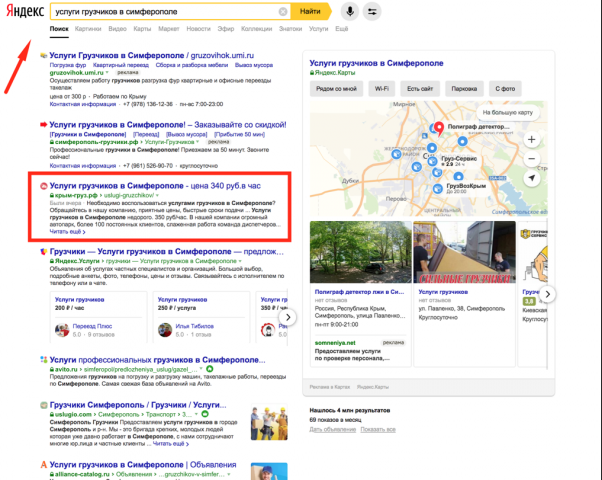Clear the search query with the X icon
Viewport: 602px width, 480px height.
point(283,12)
